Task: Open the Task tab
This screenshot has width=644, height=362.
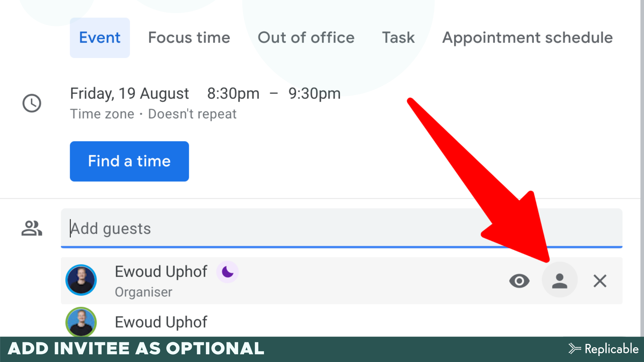Action: [398, 38]
